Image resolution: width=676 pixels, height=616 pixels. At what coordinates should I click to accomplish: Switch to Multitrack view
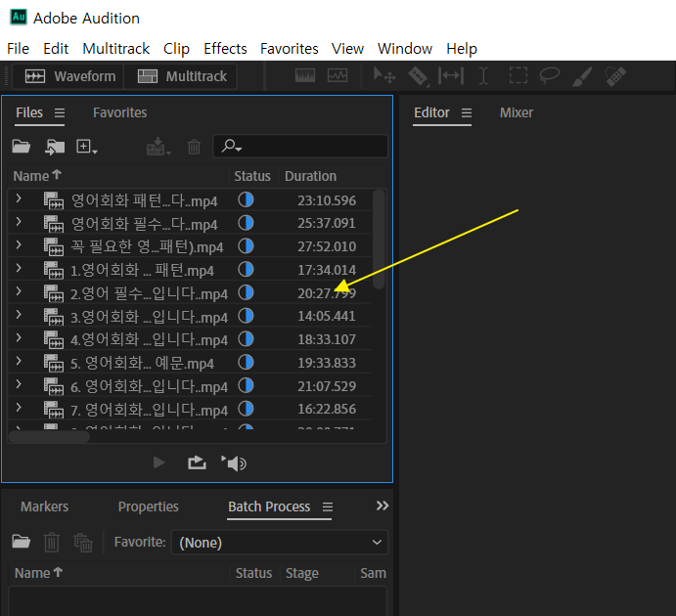point(181,76)
